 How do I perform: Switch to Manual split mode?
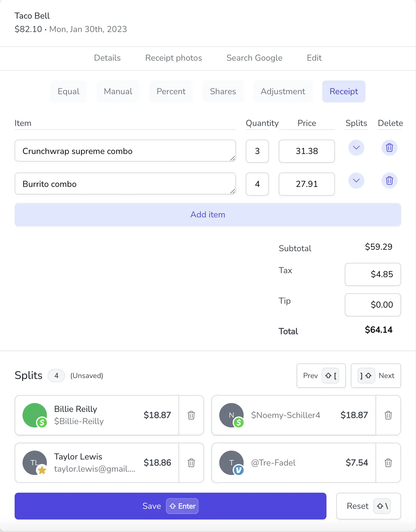click(x=118, y=91)
